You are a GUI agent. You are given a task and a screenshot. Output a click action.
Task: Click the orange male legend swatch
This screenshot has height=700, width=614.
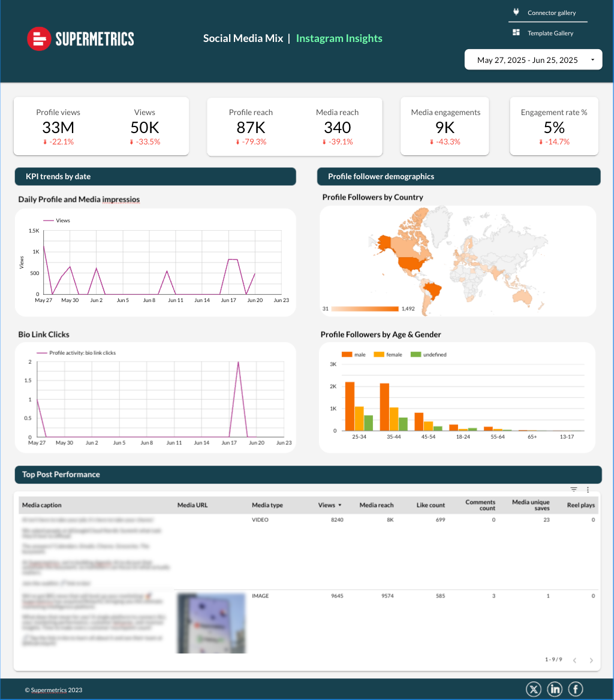(347, 354)
